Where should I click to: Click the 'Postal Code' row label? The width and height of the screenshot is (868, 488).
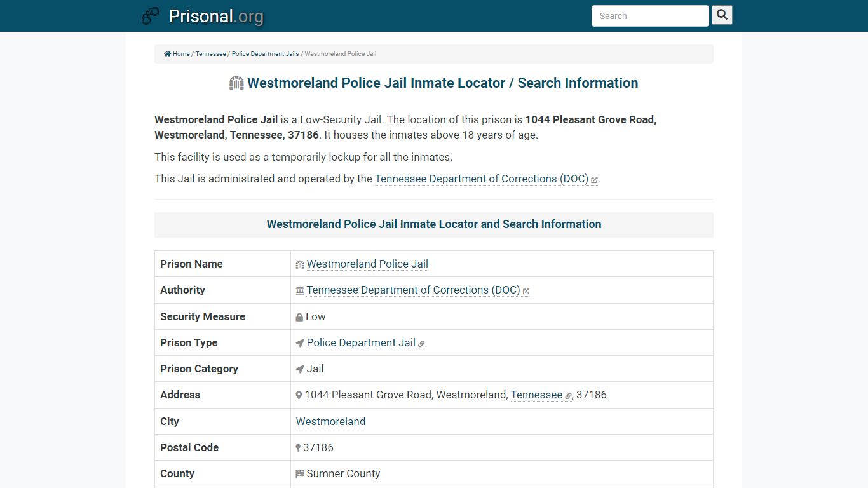click(x=189, y=447)
